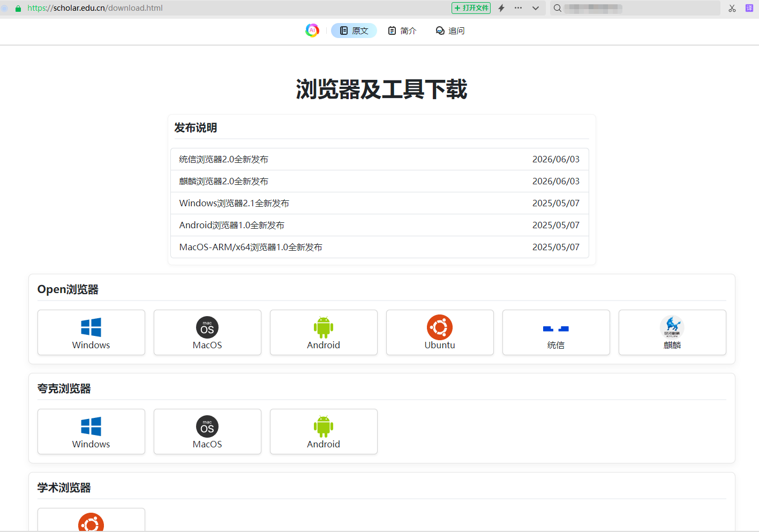
Task: Click the 打开文件 button in address bar
Action: [471, 8]
